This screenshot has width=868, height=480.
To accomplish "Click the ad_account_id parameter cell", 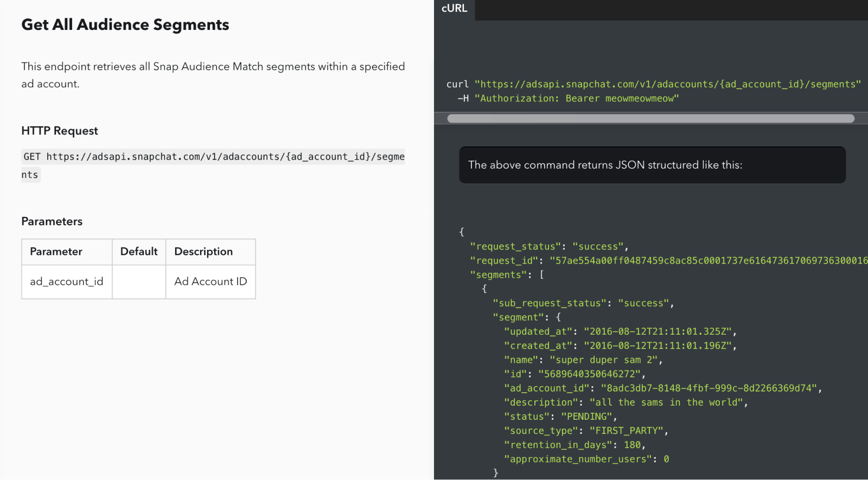I will 67,281.
